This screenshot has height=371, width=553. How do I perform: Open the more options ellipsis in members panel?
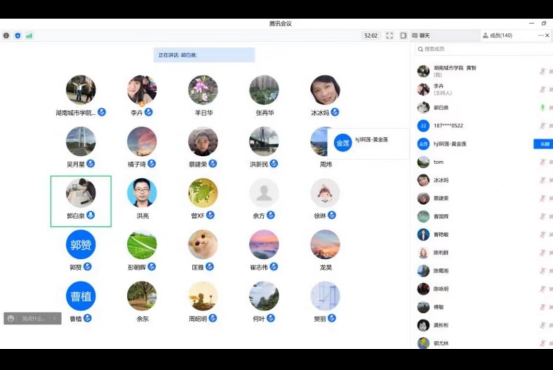point(541,35)
